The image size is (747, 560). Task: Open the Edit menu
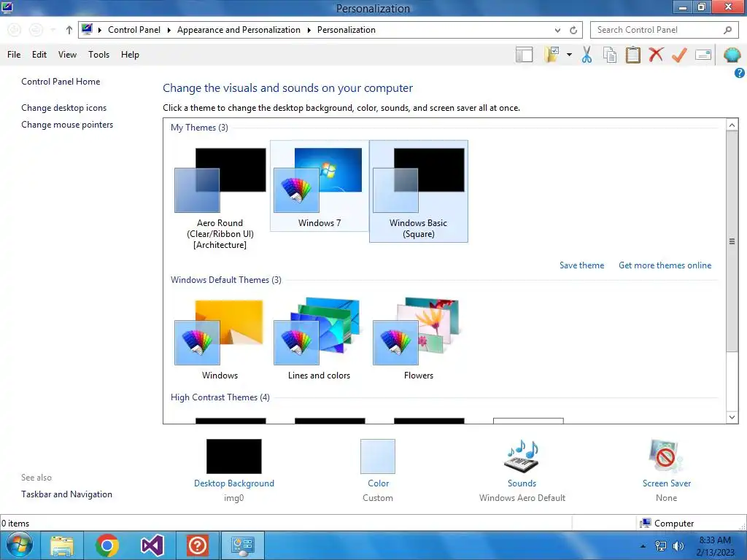click(x=39, y=55)
